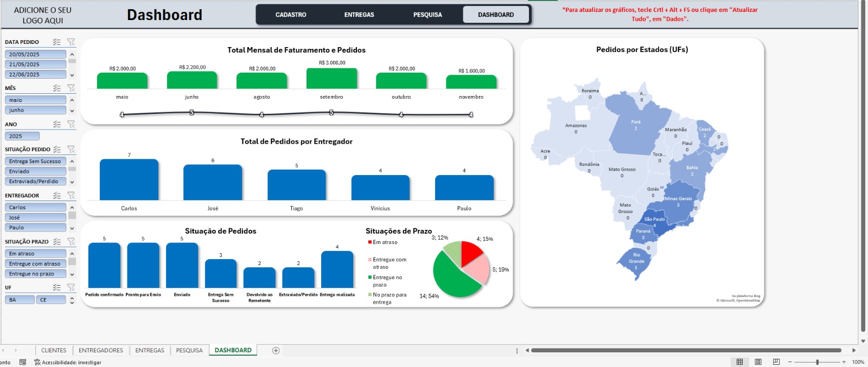
Task: Toggle multi-select on ENTREGADOR slicer
Action: [56, 195]
